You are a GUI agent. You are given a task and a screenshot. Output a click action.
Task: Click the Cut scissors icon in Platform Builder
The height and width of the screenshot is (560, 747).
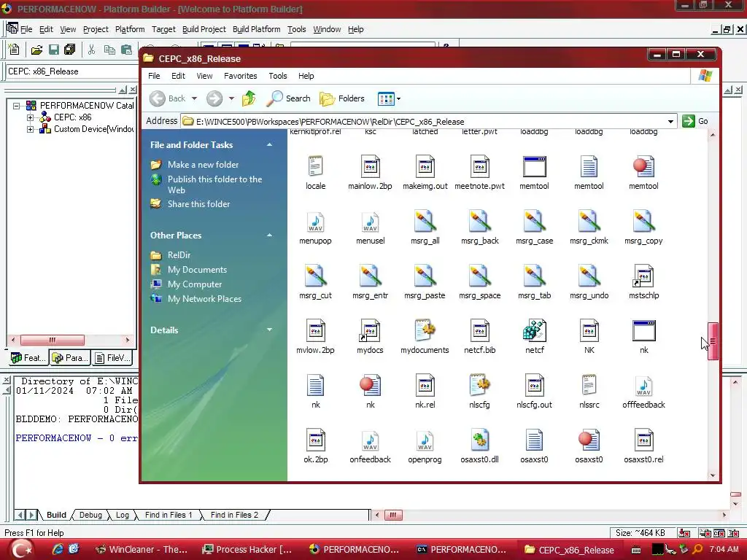[91, 50]
